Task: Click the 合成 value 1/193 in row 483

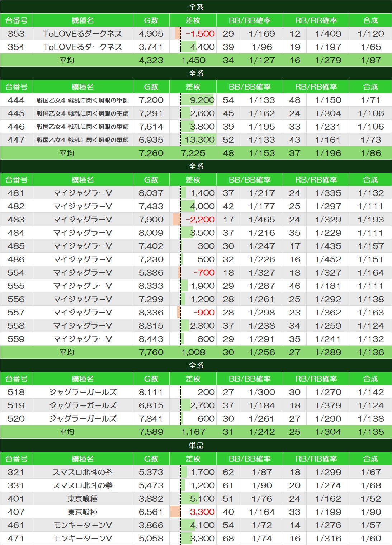Action: (x=371, y=220)
